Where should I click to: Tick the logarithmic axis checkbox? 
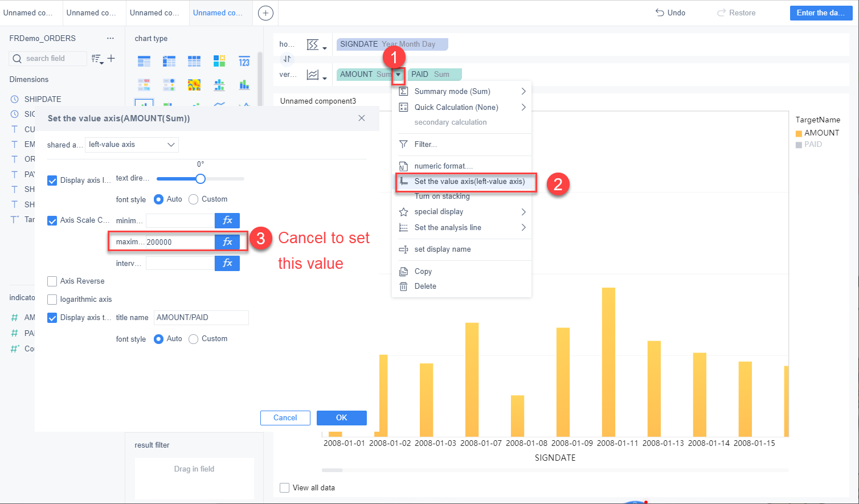click(52, 300)
